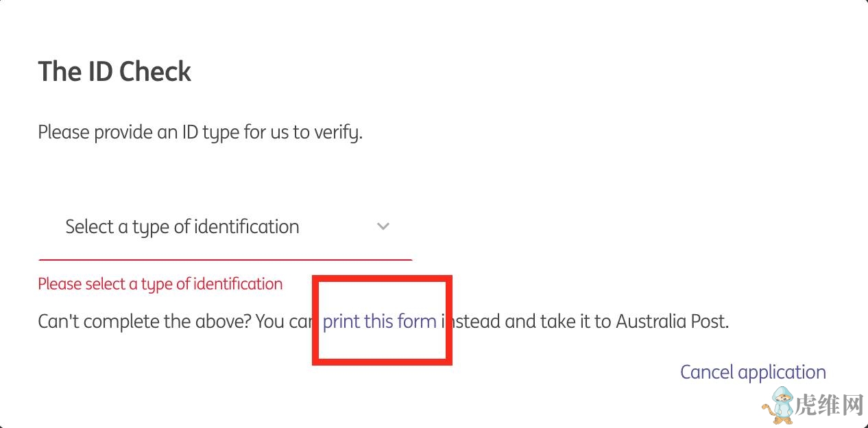Click the words 'Australia Post'
Screen dimensions: 868x428
click(671, 321)
